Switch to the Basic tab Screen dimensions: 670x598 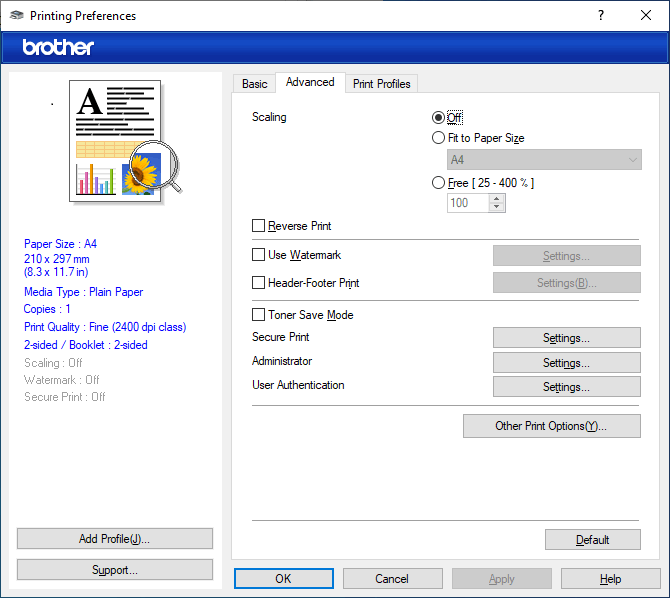click(255, 84)
